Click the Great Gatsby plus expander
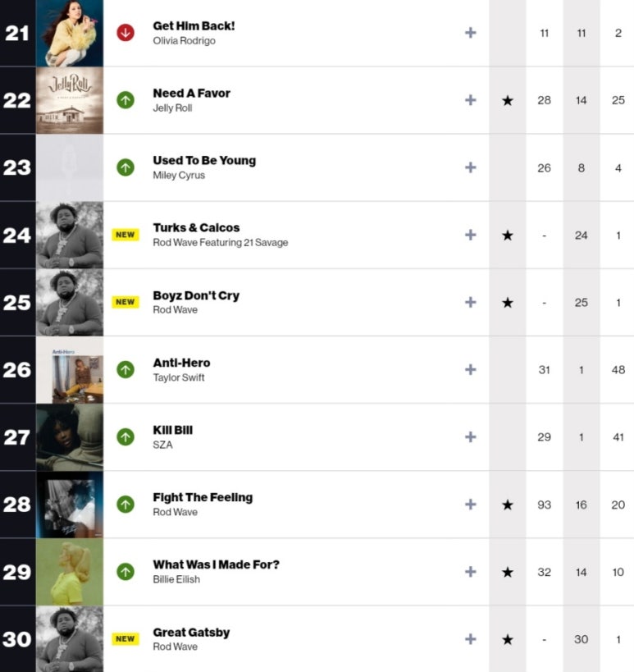This screenshot has width=634, height=672. point(470,639)
